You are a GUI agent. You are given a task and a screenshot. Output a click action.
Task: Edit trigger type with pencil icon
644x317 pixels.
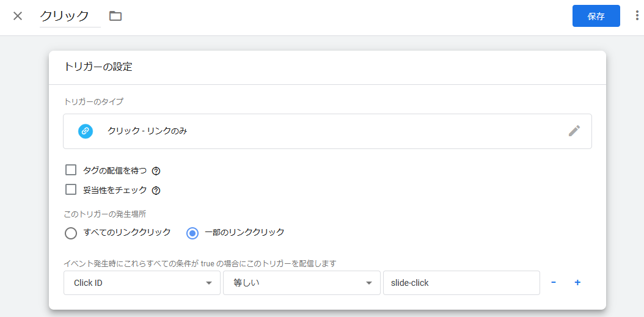click(574, 131)
